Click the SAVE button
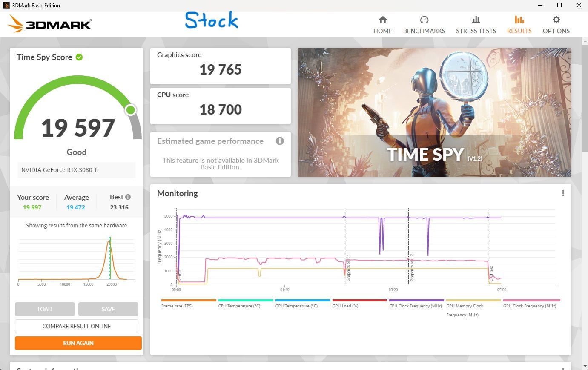Screen dimensions: 588x370 [108, 309]
